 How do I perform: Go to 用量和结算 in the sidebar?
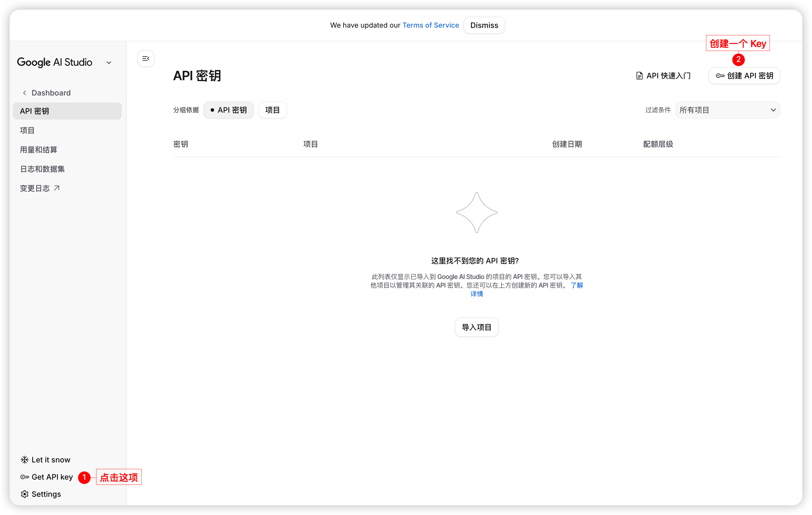point(38,150)
